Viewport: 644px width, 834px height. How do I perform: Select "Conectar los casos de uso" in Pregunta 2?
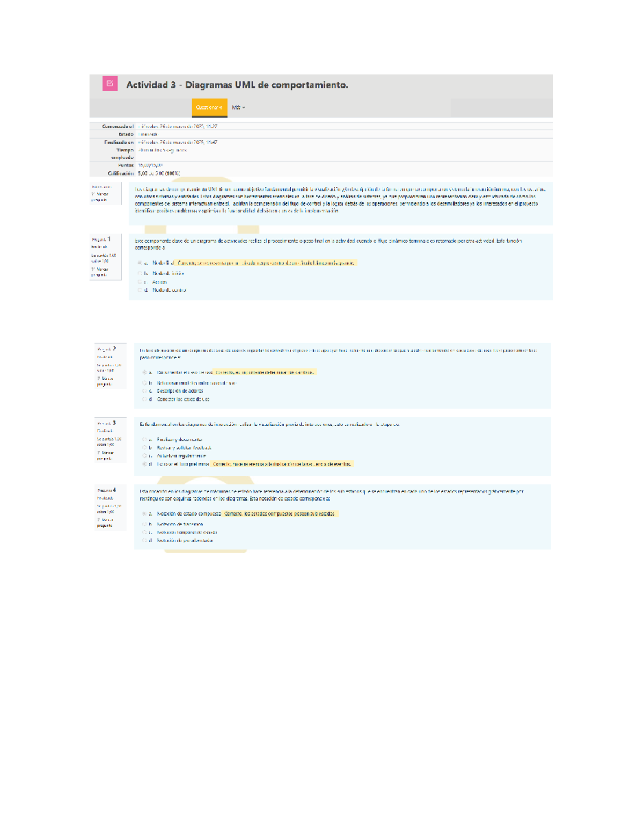coord(144,399)
